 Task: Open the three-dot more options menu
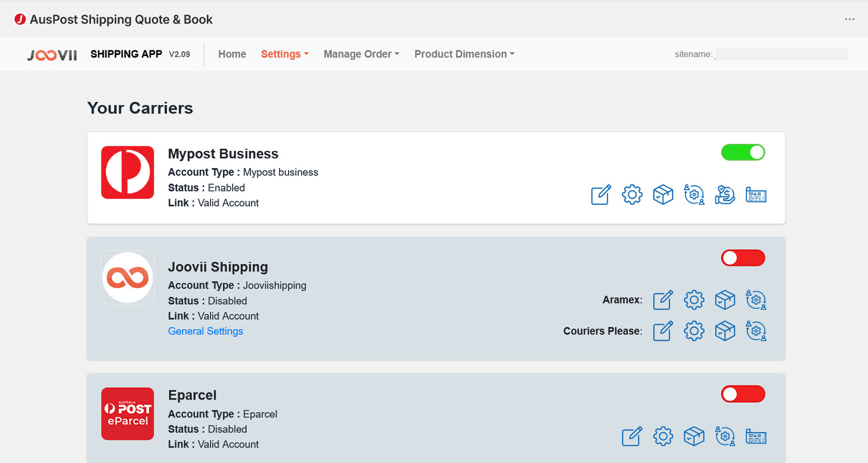850,20
